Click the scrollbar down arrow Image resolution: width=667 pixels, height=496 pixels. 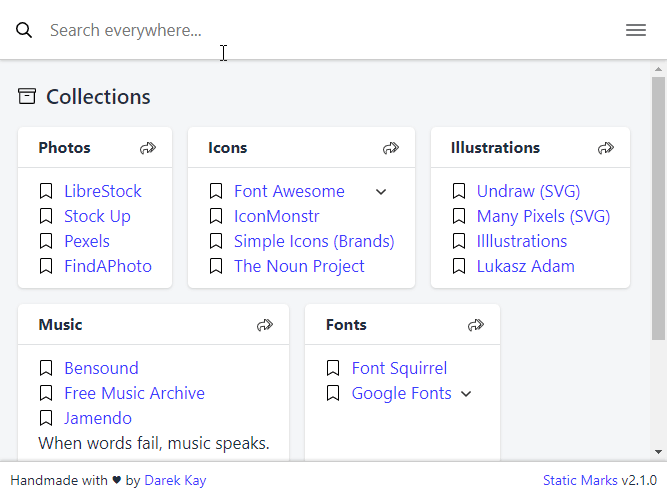tap(658, 453)
